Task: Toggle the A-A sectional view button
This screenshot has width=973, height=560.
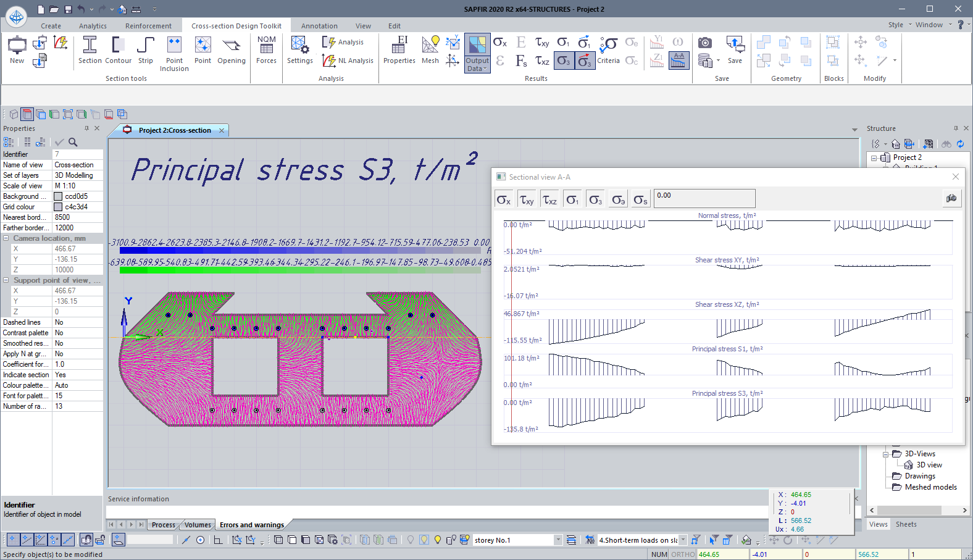Action: (x=679, y=60)
